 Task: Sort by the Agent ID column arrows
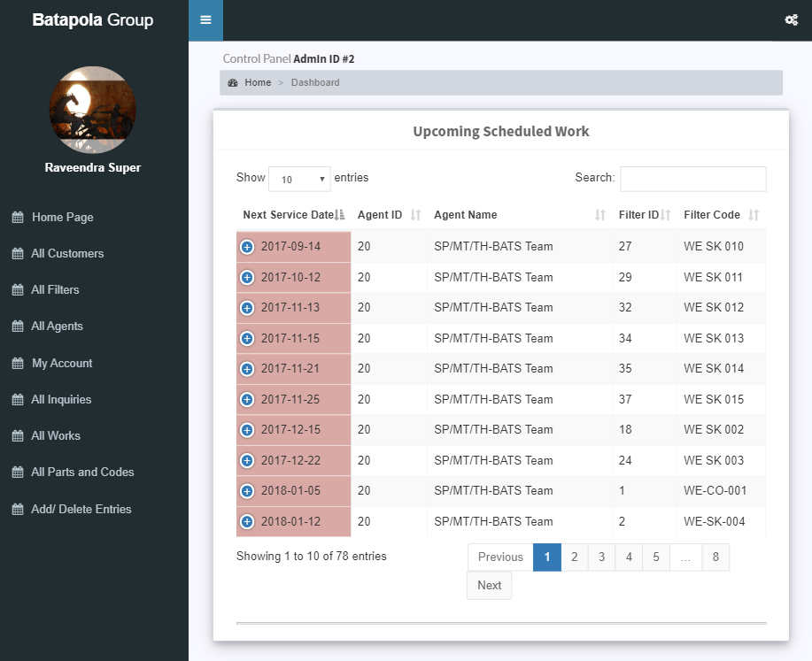tap(415, 215)
